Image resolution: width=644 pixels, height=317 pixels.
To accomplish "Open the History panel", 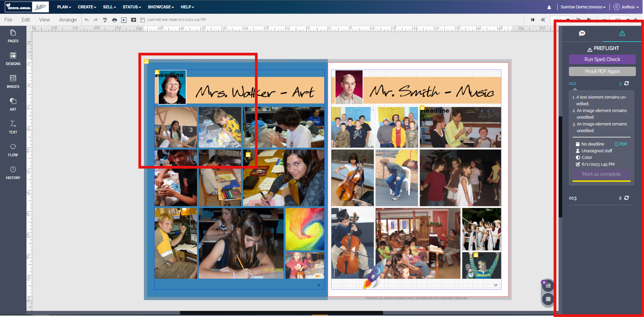I will point(13,173).
